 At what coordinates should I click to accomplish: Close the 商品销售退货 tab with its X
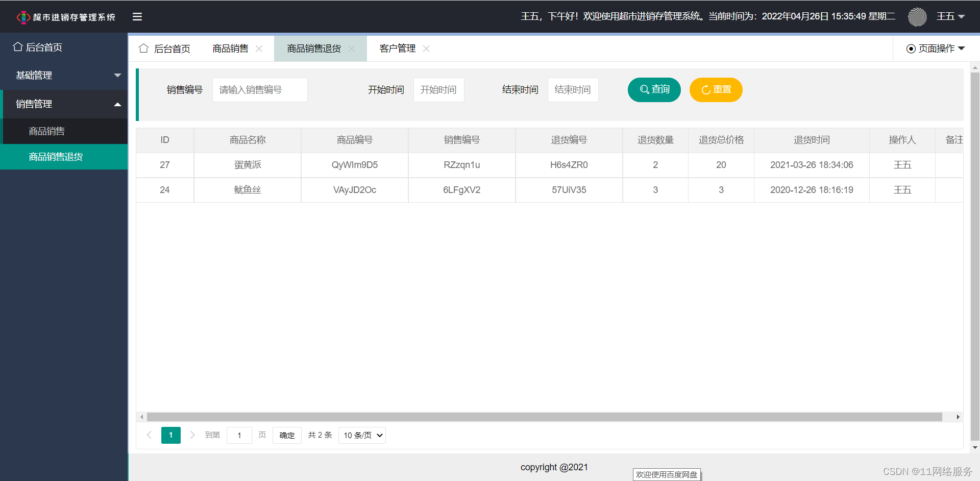pos(352,49)
